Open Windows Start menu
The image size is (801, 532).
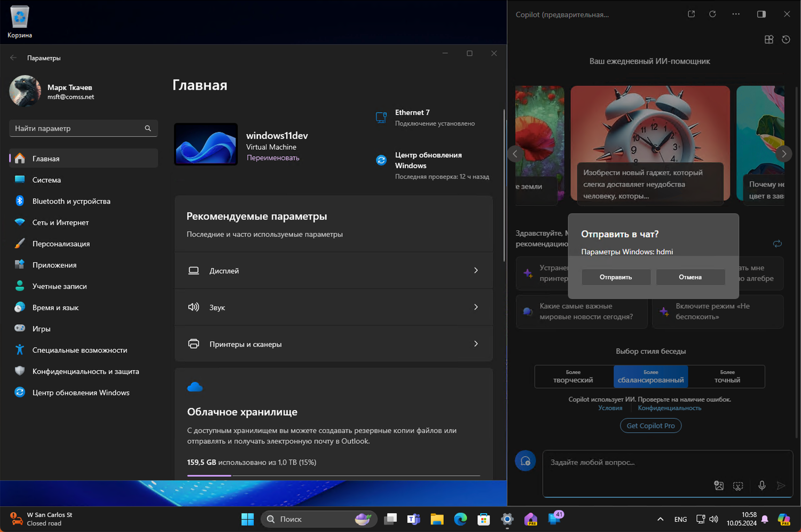coord(248,519)
